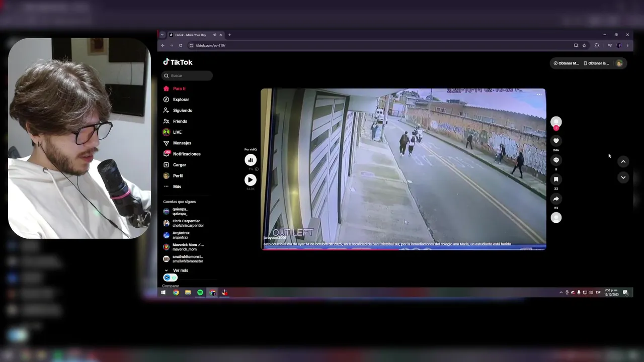Toggle the extension switch below Ver más
Viewport: 644px width, 362px height.
click(170, 278)
